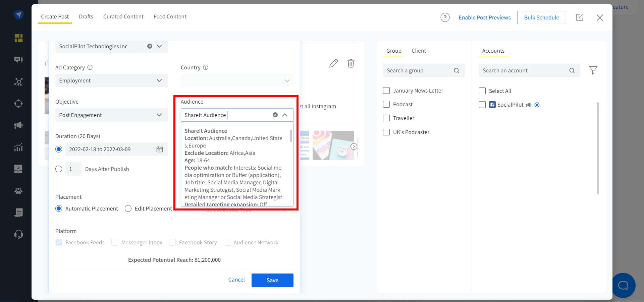Screen dimensions: 644x302
Task: Click the search icon in account search
Action: pos(572,70)
